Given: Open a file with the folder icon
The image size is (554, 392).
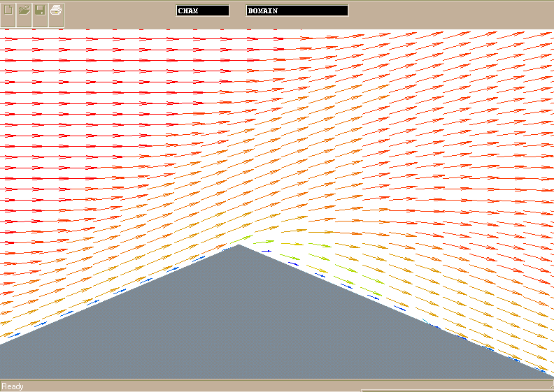Looking at the screenshot, I should (x=24, y=11).
